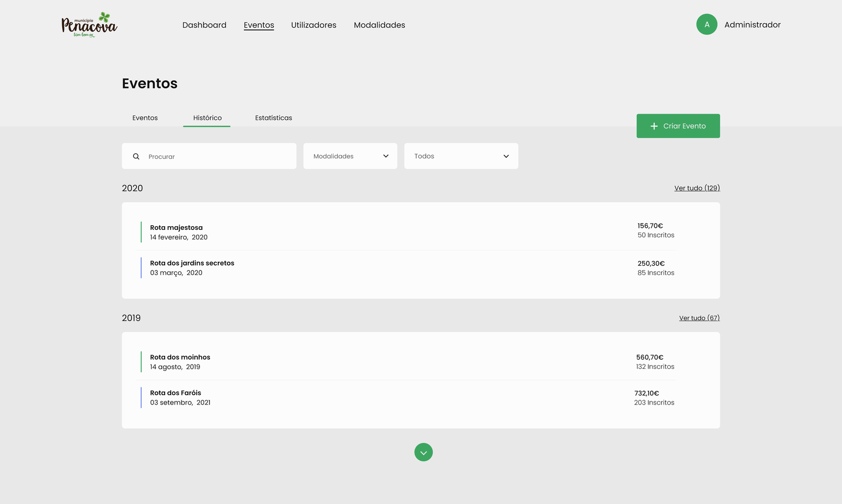The width and height of the screenshot is (842, 504).
Task: Click the green Administrador avatar circle
Action: 706,25
